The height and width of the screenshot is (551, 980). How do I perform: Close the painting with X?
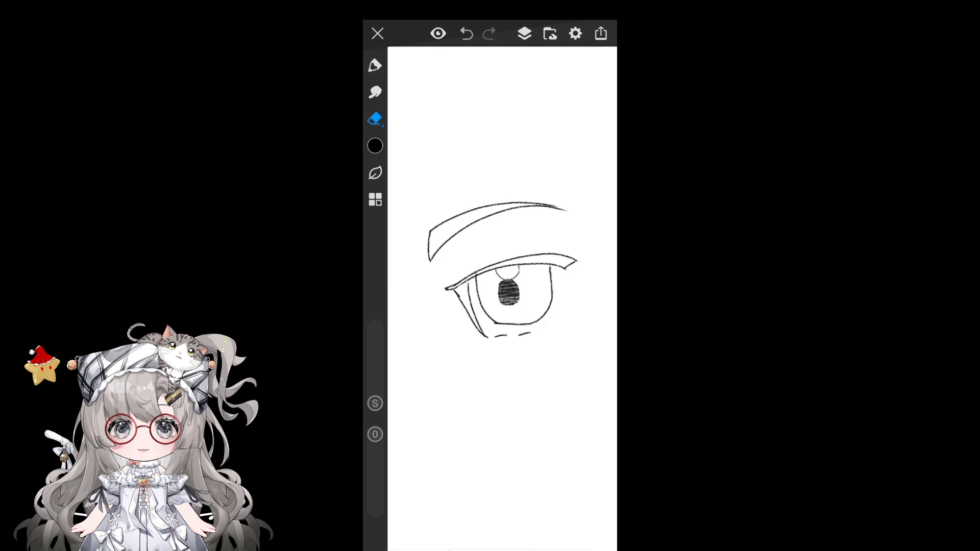(x=378, y=34)
